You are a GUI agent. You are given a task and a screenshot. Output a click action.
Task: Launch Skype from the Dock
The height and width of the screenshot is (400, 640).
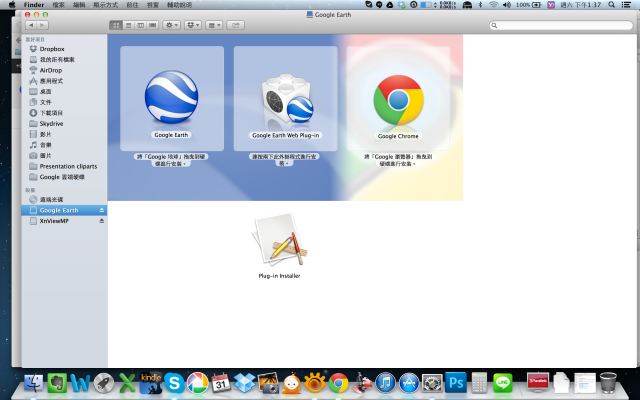tap(174, 383)
